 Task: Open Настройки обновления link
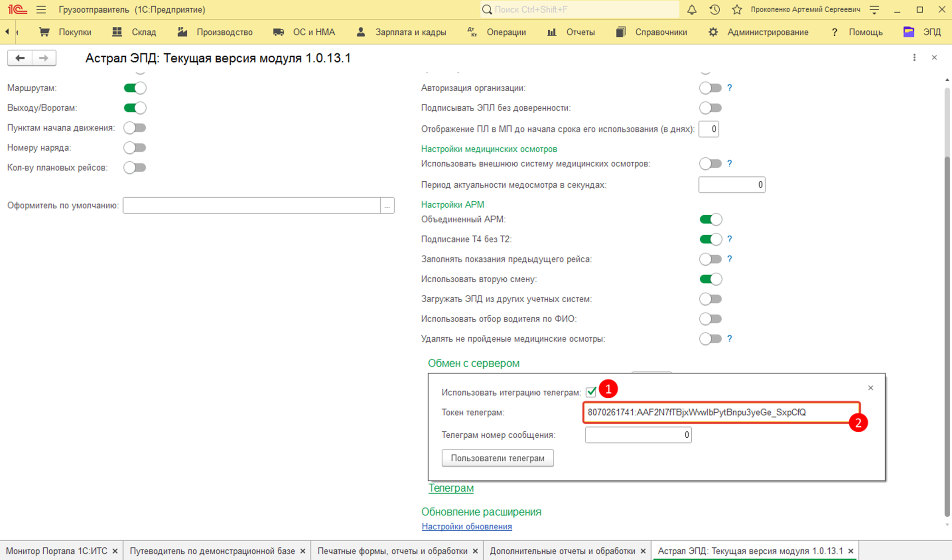point(467,526)
